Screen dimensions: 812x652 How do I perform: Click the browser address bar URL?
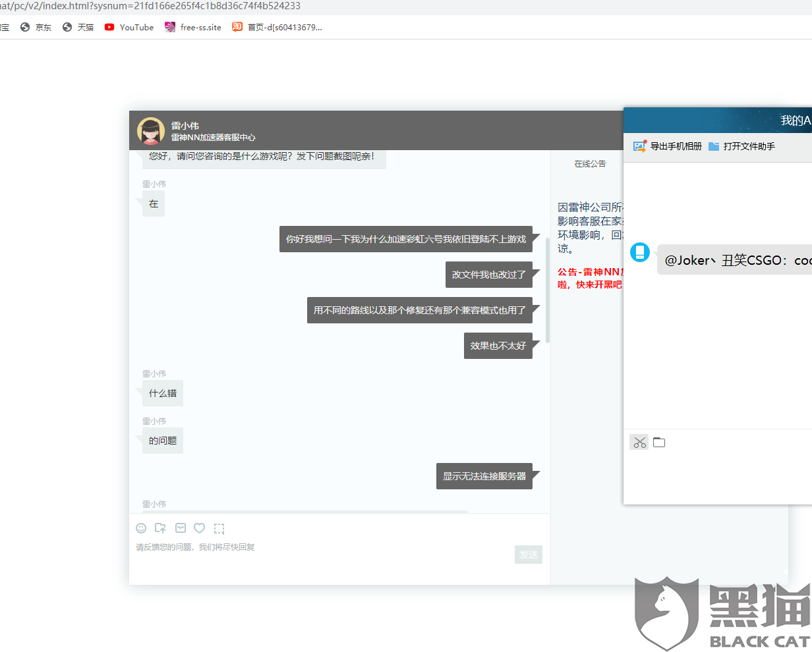pyautogui.click(x=150, y=6)
